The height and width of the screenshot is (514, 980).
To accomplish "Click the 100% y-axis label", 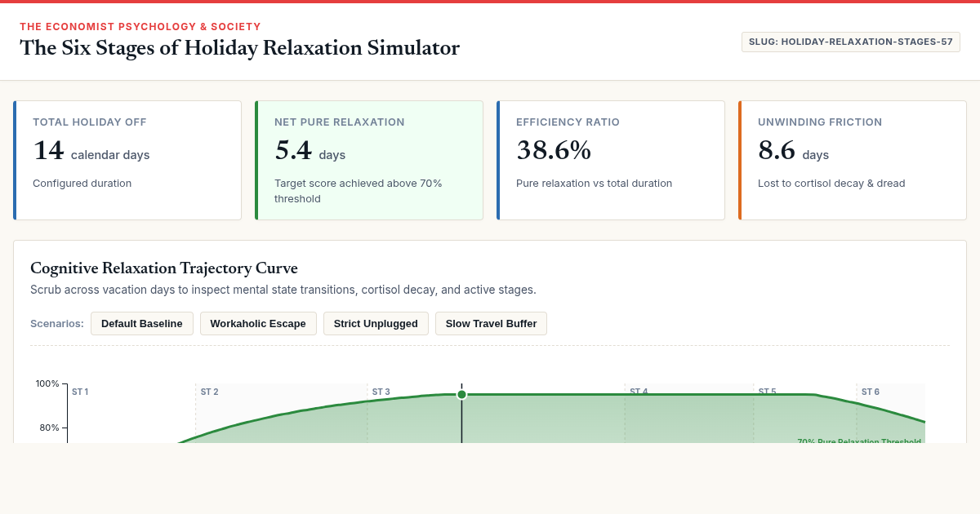I will pos(47,383).
